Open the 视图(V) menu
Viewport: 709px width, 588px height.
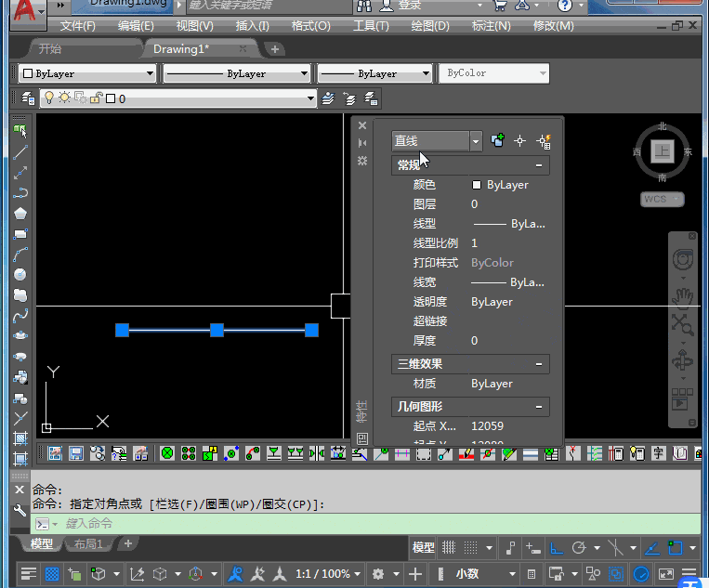(194, 26)
